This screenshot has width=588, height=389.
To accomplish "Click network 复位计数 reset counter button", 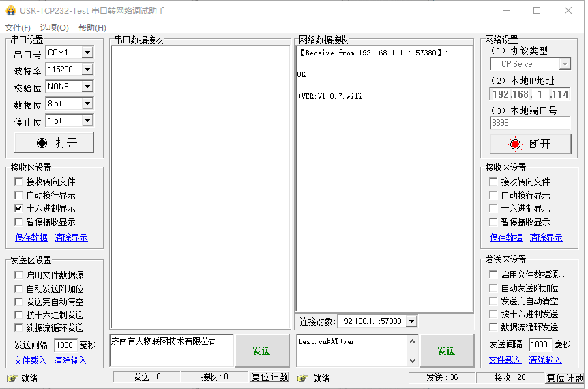I will (x=565, y=378).
